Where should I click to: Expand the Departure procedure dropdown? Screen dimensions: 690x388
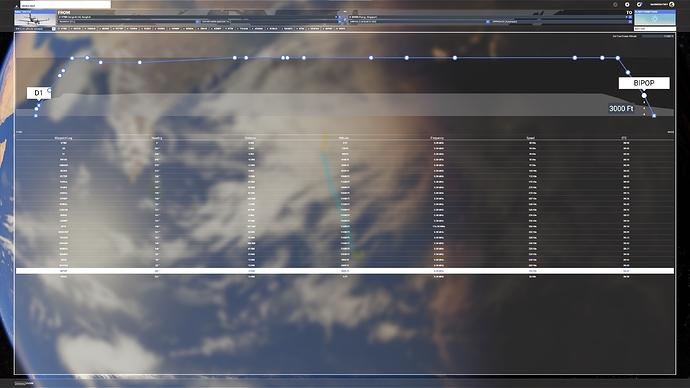point(340,22)
